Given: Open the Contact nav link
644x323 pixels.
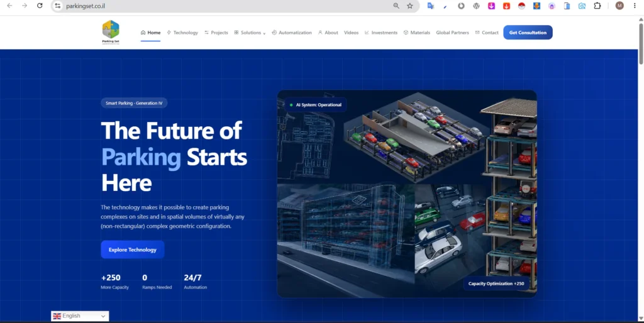Looking at the screenshot, I should [x=487, y=33].
